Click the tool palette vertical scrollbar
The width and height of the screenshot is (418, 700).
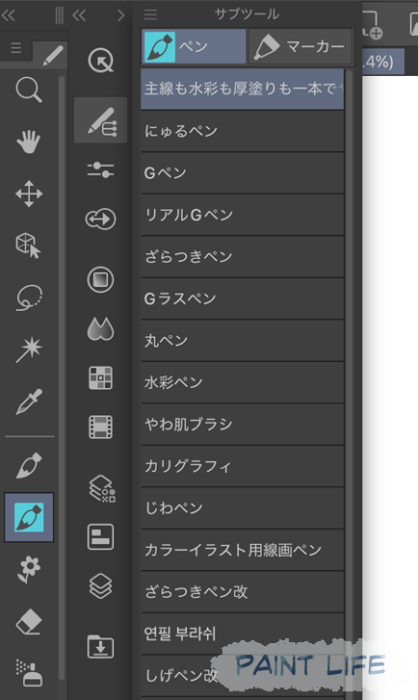pyautogui.click(x=62, y=377)
